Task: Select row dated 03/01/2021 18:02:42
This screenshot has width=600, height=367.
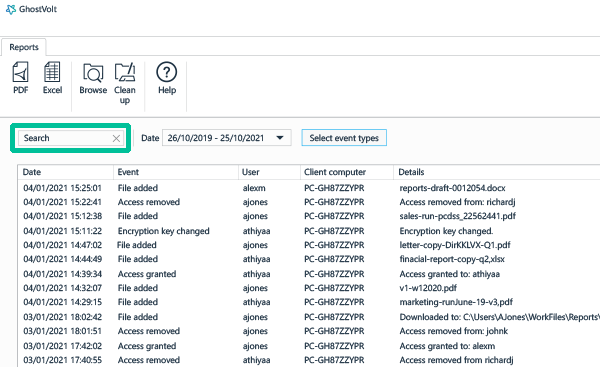Action: [309, 317]
